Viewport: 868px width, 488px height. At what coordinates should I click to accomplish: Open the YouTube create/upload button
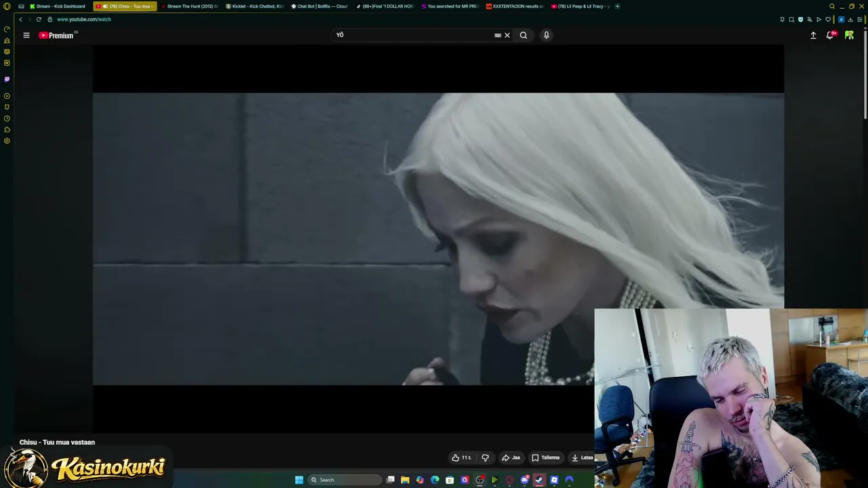(813, 35)
